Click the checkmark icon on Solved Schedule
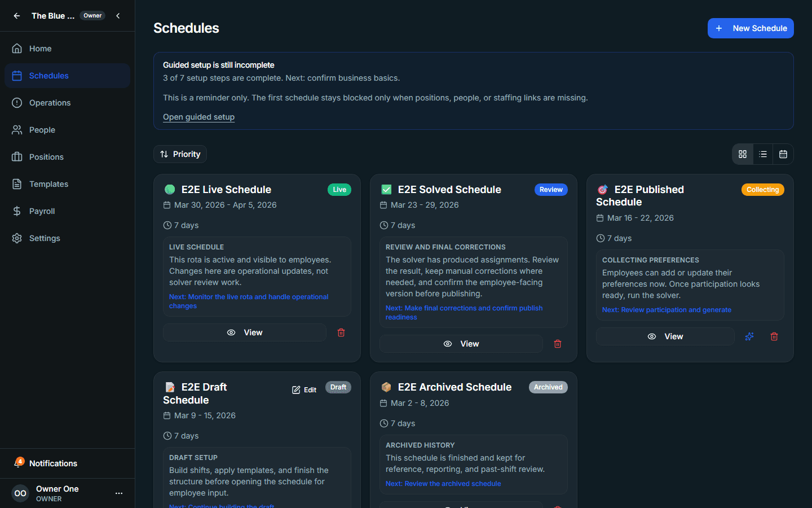 [x=386, y=190]
